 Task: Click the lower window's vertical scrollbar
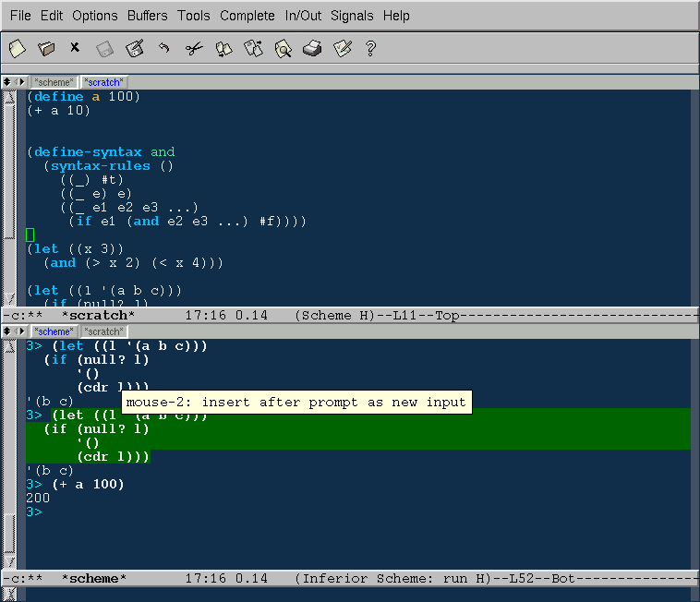[x=8, y=452]
